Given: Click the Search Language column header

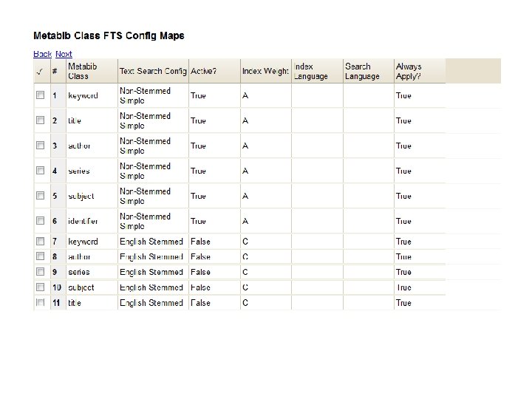Looking at the screenshot, I should pos(362,72).
